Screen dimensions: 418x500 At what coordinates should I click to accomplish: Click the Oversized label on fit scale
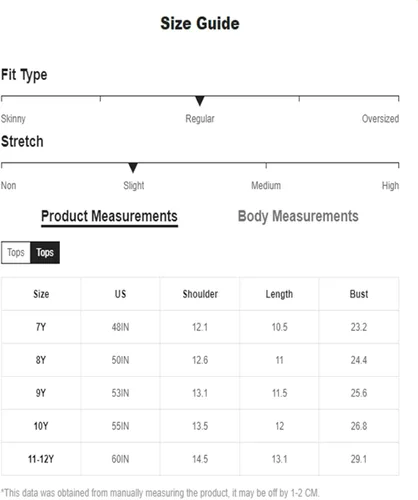point(380,119)
